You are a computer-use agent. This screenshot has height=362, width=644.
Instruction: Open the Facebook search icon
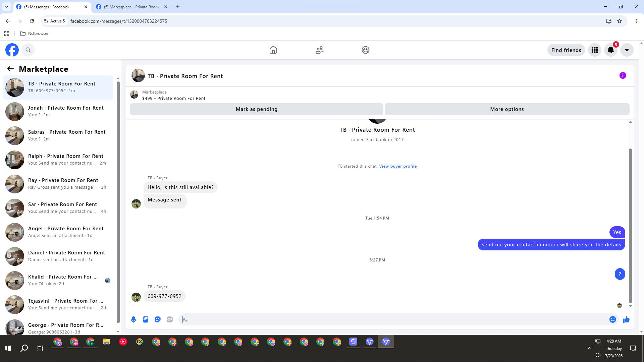pos(28,50)
